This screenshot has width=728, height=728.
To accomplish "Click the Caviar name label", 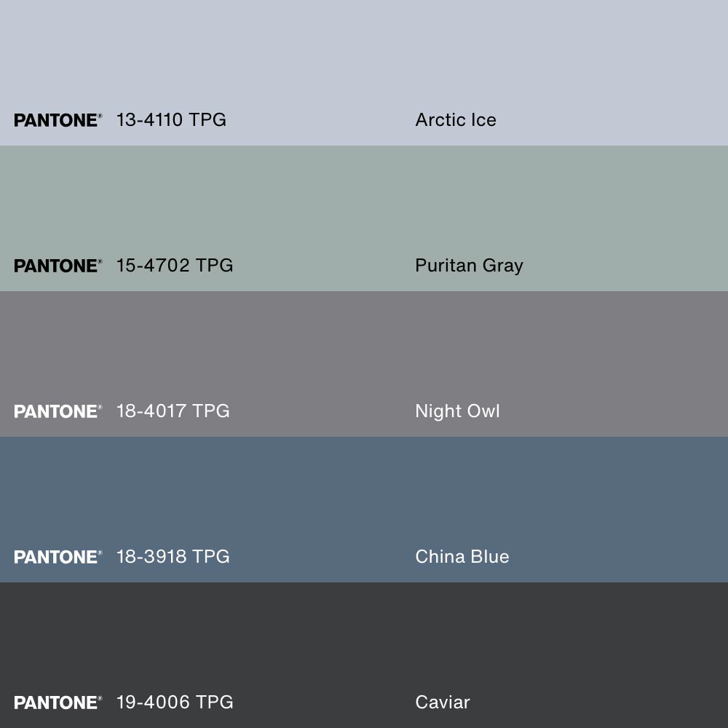I will (443, 703).
